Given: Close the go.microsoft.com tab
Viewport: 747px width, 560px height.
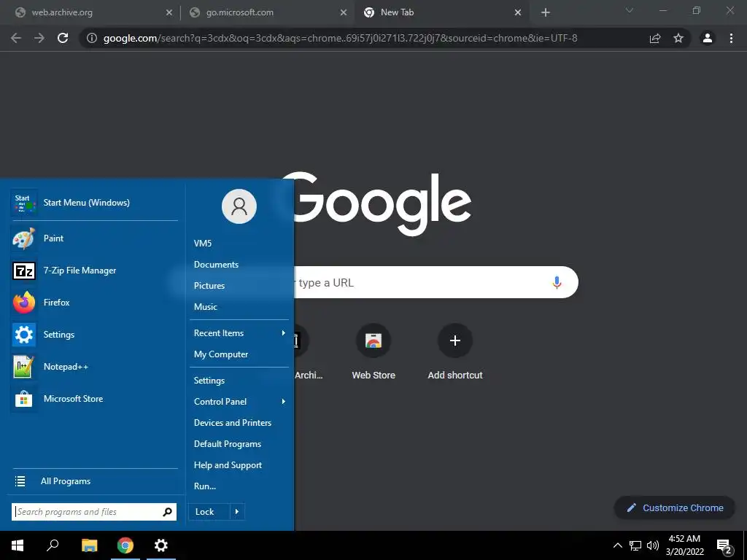Looking at the screenshot, I should (x=344, y=13).
